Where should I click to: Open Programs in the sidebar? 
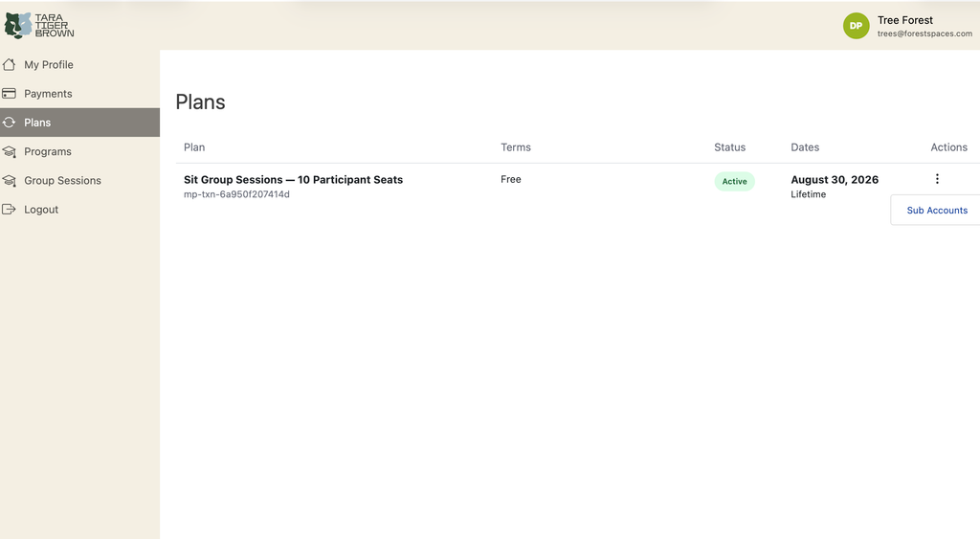coord(80,151)
